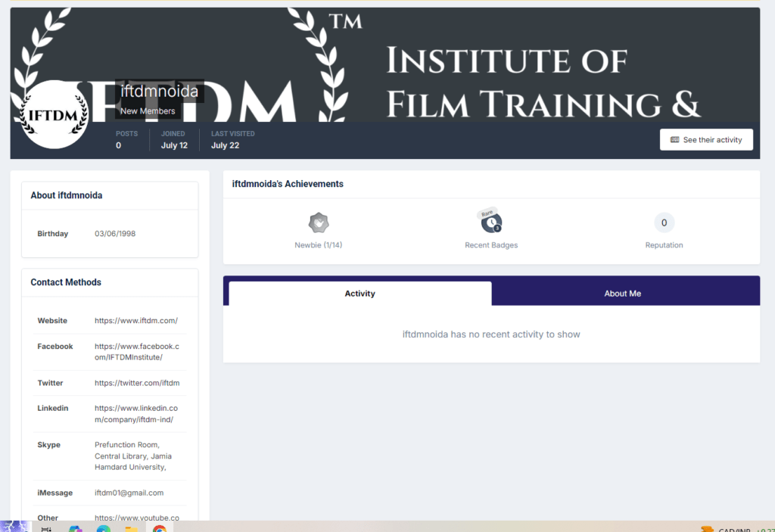The width and height of the screenshot is (775, 532).
Task: Open the LinkedIn company page link
Action: 135,414
